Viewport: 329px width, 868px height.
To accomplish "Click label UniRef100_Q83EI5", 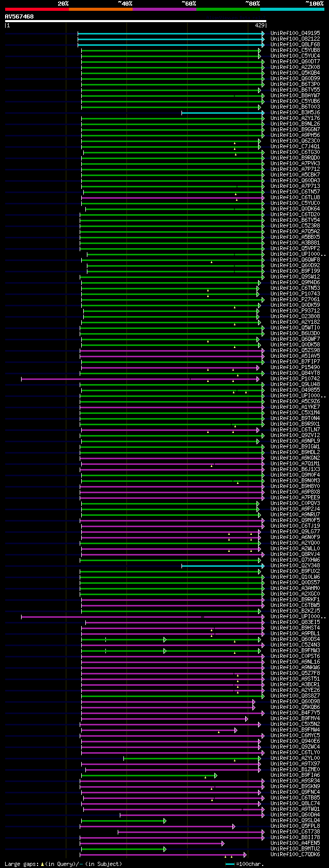I will pyautogui.click(x=295, y=622).
